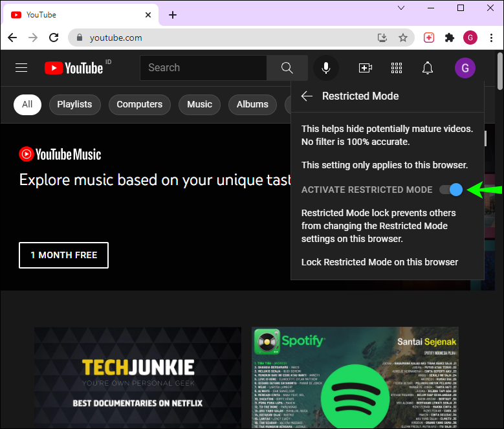
Task: Close the YouTube tab
Action: [x=148, y=15]
